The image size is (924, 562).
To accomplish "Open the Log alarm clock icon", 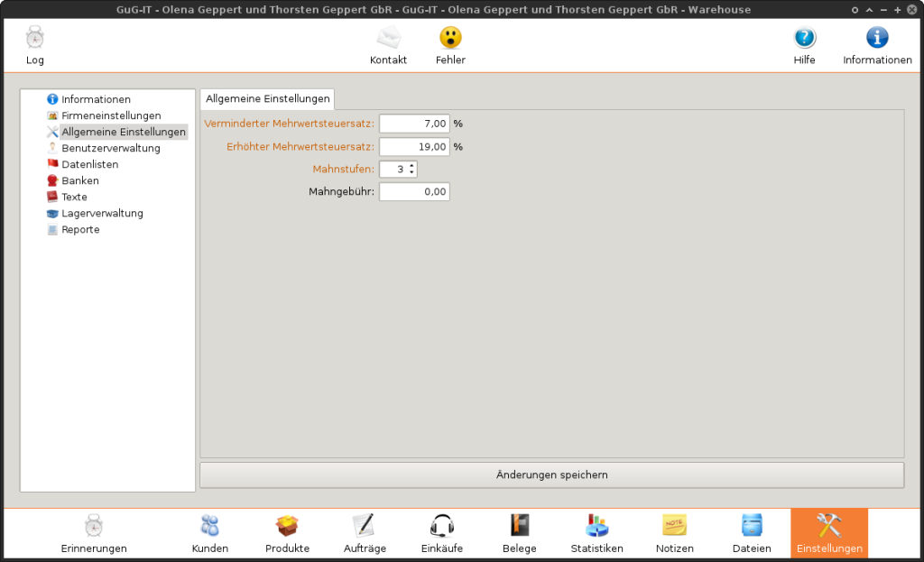I will tap(34, 38).
